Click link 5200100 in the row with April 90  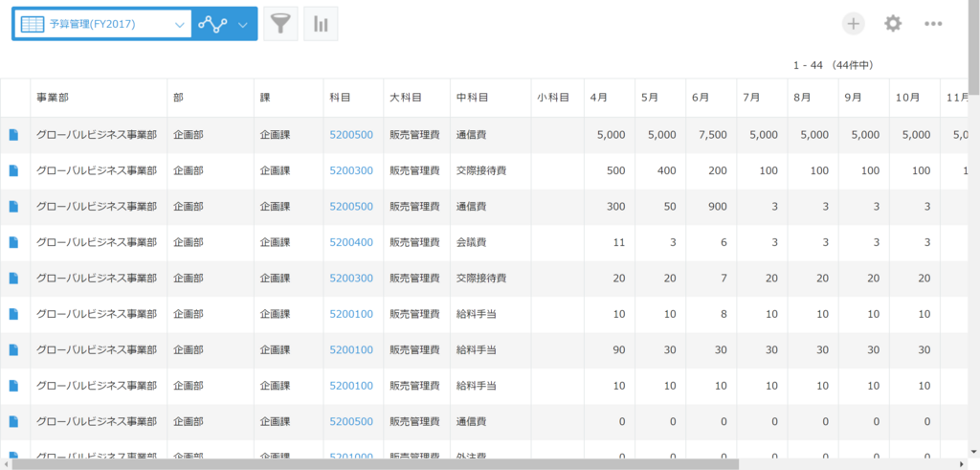[351, 350]
